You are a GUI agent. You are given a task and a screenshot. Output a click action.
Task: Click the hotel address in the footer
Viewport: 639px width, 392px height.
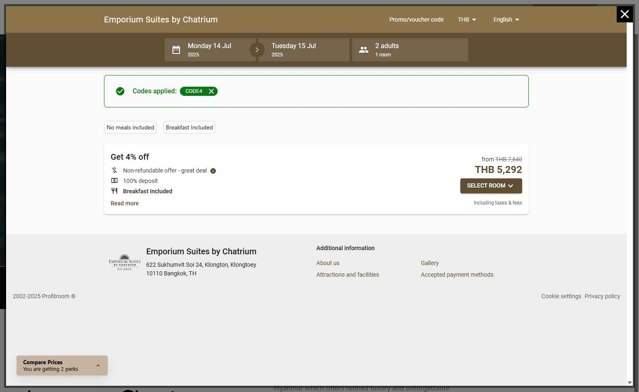tap(201, 269)
